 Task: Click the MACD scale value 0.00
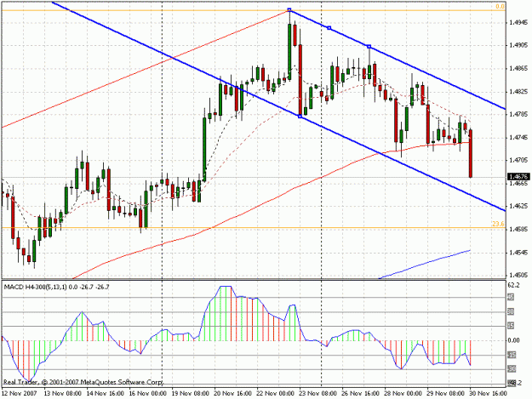[x=513, y=340]
